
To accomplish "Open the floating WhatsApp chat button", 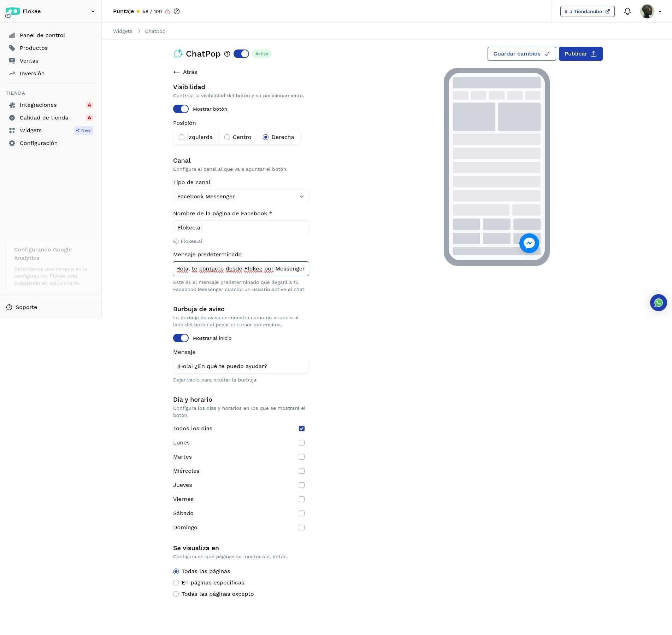I will pyautogui.click(x=658, y=303).
